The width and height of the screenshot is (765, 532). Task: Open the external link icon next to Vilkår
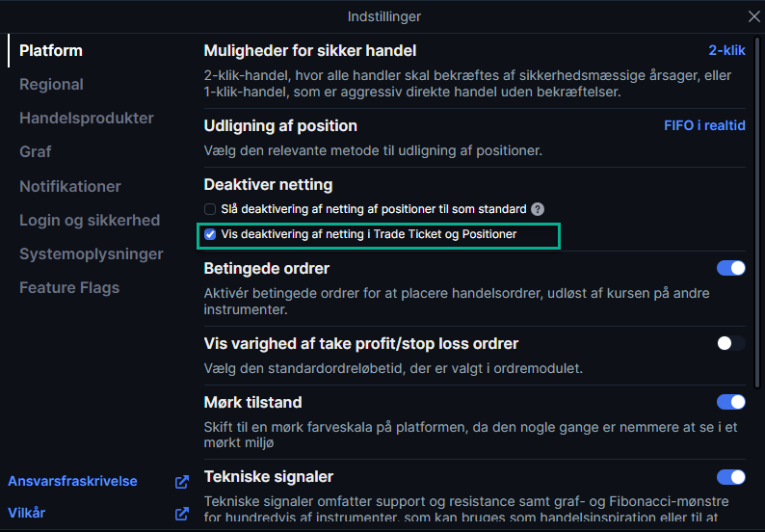[182, 514]
